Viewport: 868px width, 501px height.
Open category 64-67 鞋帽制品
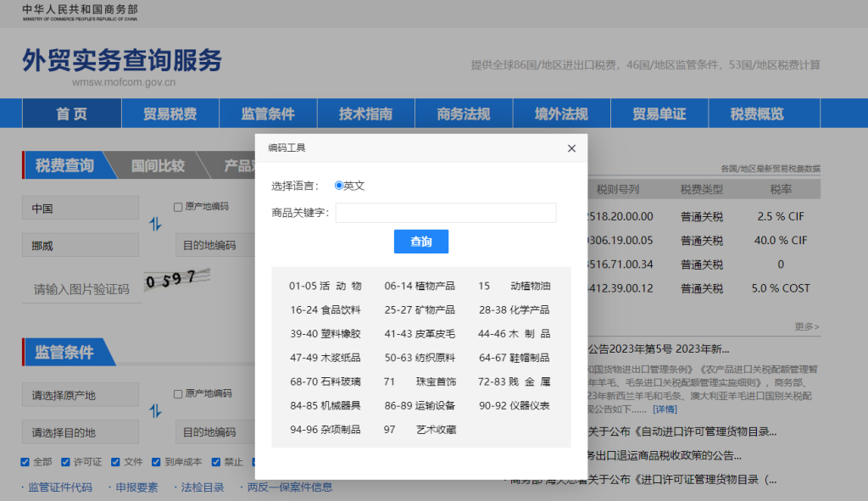tap(515, 358)
